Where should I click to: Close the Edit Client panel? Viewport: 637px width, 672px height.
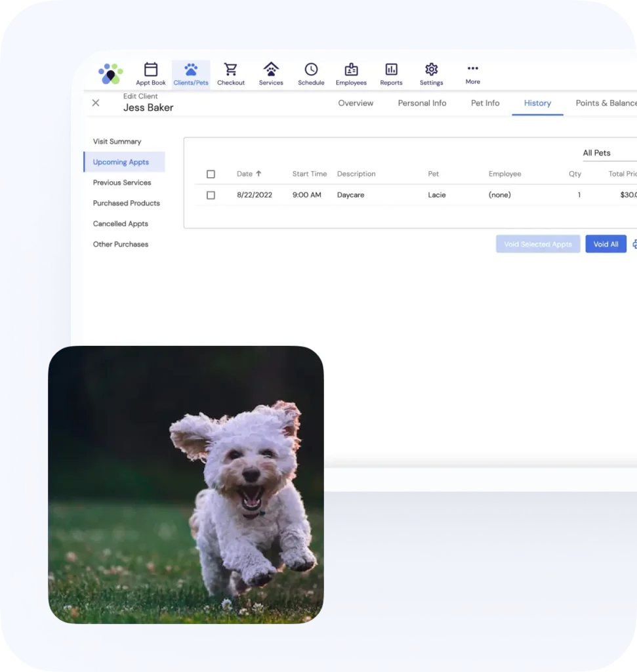[96, 103]
